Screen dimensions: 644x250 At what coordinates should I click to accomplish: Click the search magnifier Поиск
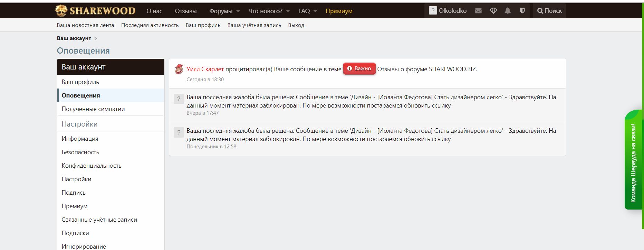coord(549,11)
